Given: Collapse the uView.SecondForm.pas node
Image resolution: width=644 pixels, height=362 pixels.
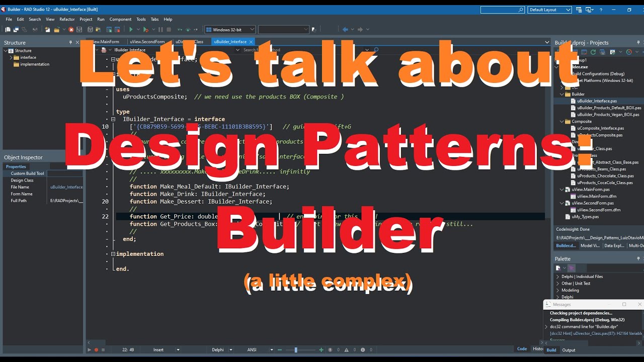Looking at the screenshot, I should (562, 203).
